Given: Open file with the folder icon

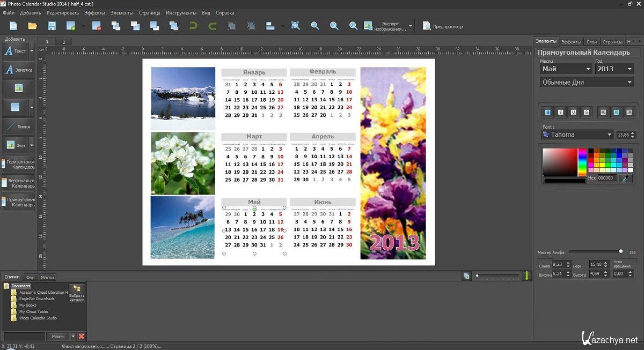Looking at the screenshot, I should click(32, 26).
